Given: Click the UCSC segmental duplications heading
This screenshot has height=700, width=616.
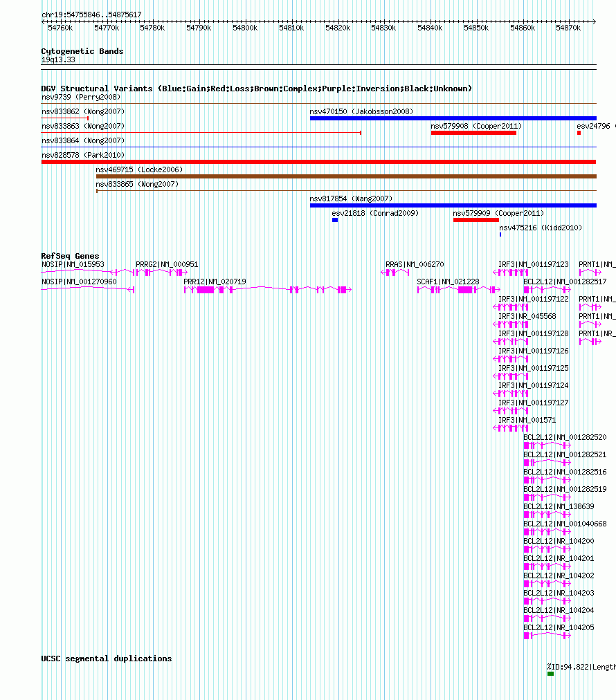Looking at the screenshot, I should (x=107, y=658).
